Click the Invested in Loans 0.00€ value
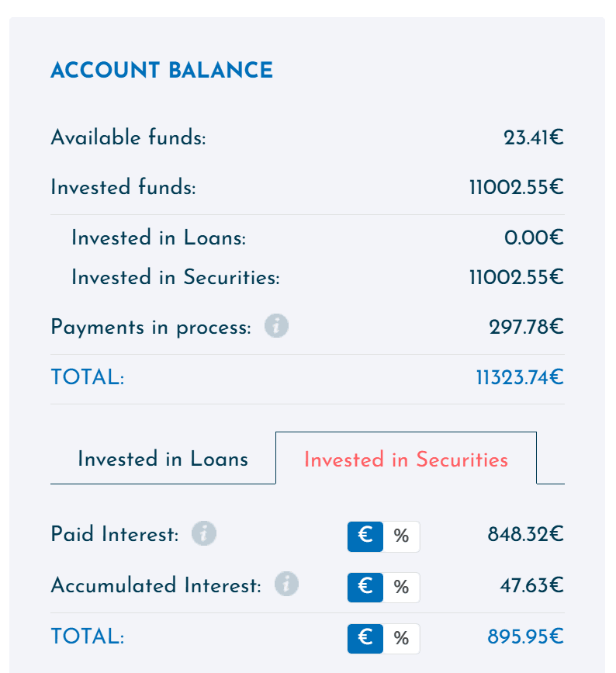Image resolution: width=616 pixels, height=673 pixels. [534, 238]
